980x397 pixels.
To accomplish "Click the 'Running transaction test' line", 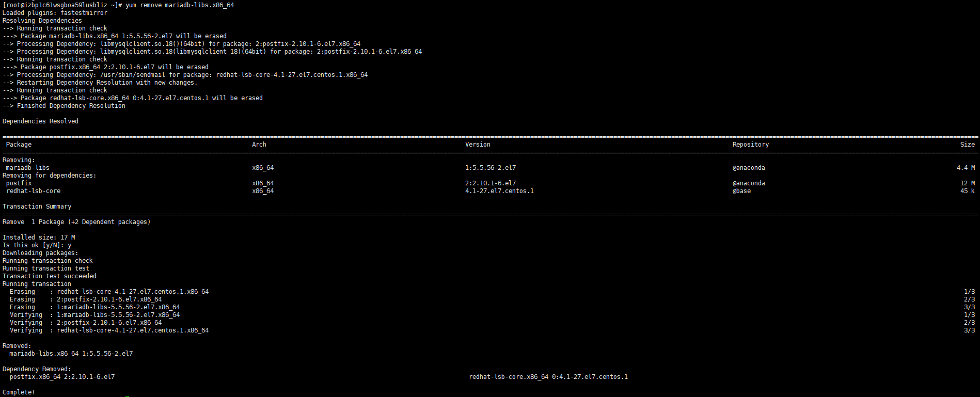I will [x=46, y=268].
